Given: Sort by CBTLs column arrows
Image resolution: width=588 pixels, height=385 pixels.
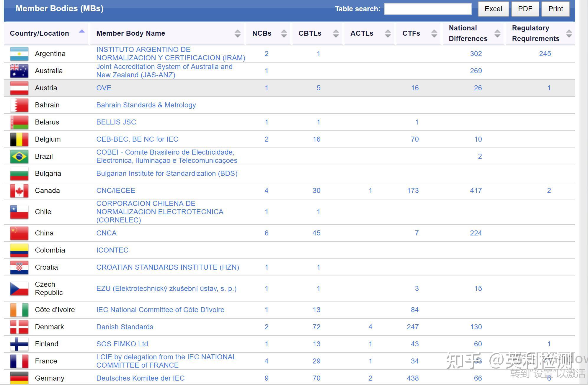Looking at the screenshot, I should coord(336,33).
